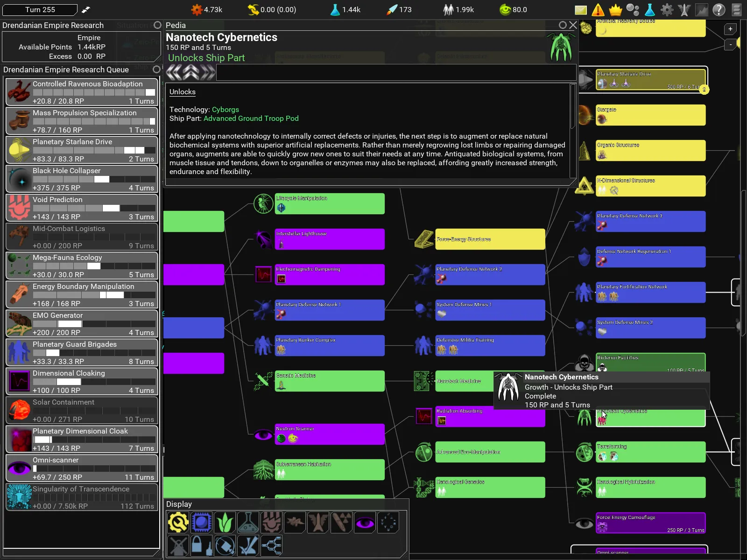Open the messages envelope icon
Image resolution: width=747 pixels, height=560 pixels.
pyautogui.click(x=580, y=10)
